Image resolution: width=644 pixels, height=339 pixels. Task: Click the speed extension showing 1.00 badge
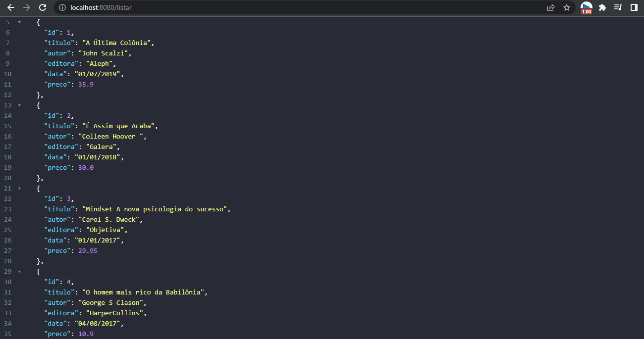coord(586,8)
